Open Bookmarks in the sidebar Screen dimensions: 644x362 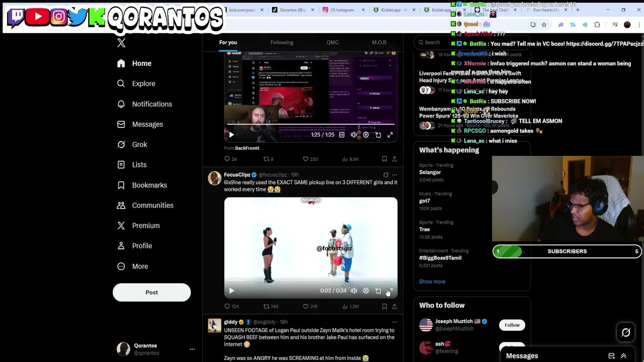(142, 185)
